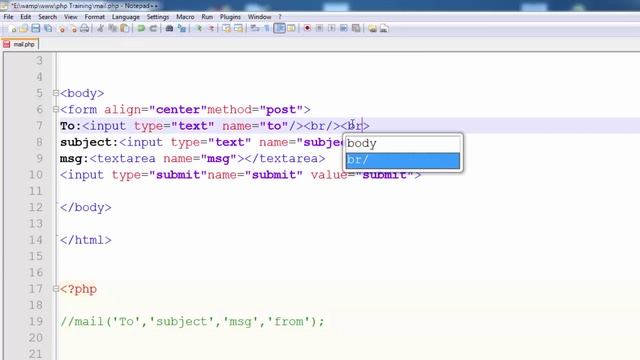Save the current file with the toolbar icon

36,28
